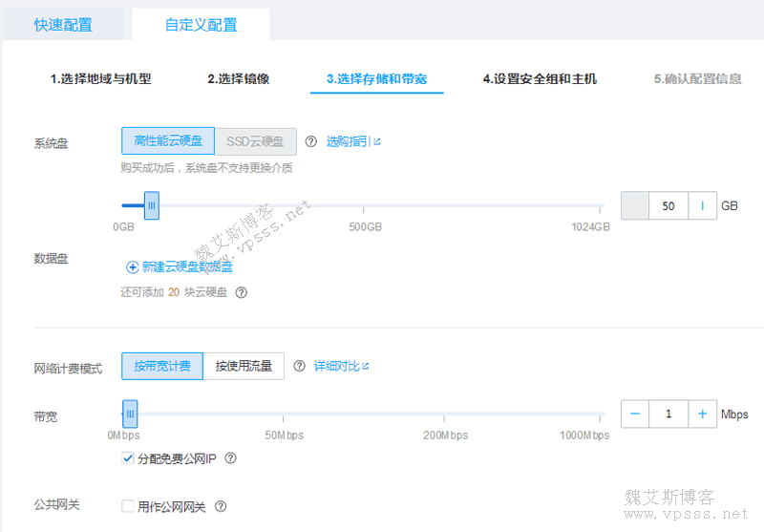Switch network billing to 按使用流量
Screen dimensions: 764x532
(244, 366)
